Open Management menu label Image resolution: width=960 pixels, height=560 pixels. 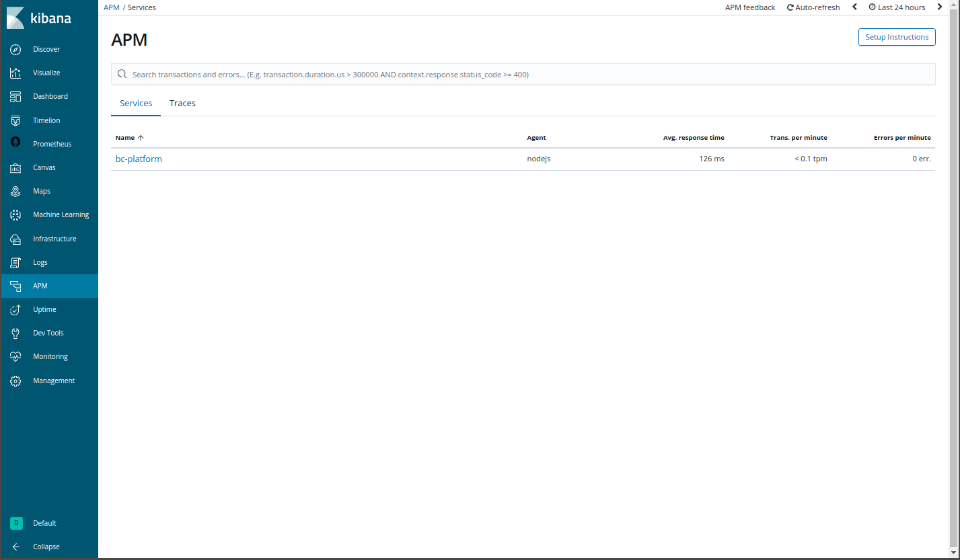click(x=54, y=381)
